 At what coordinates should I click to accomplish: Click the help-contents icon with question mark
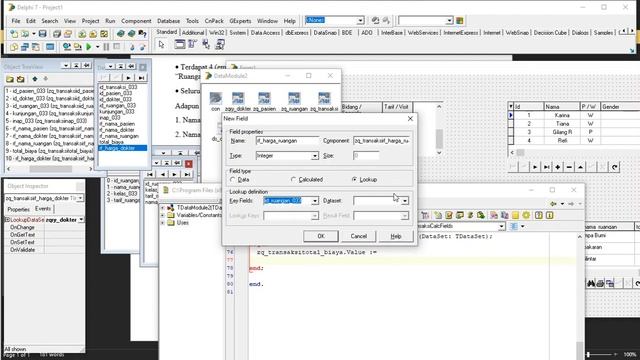pos(142,34)
